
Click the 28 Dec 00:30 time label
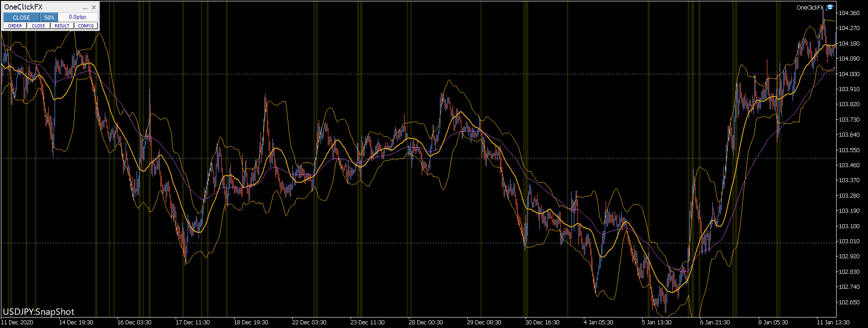click(x=426, y=322)
